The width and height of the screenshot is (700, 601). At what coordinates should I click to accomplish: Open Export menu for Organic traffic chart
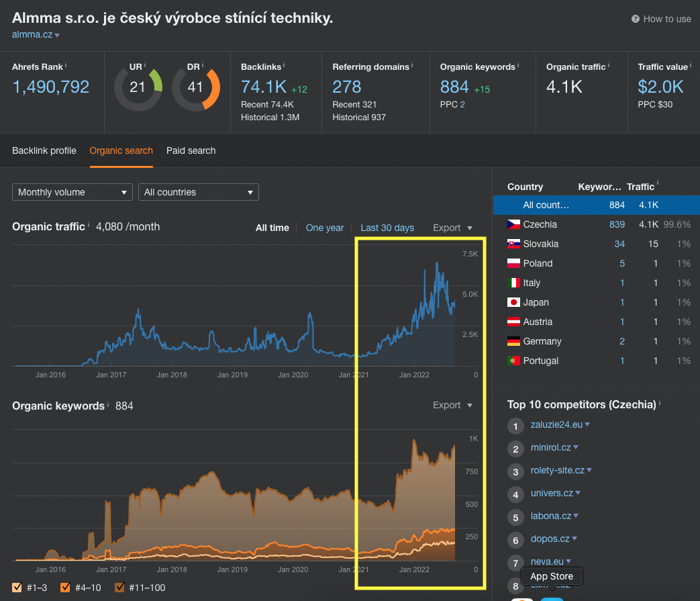452,228
